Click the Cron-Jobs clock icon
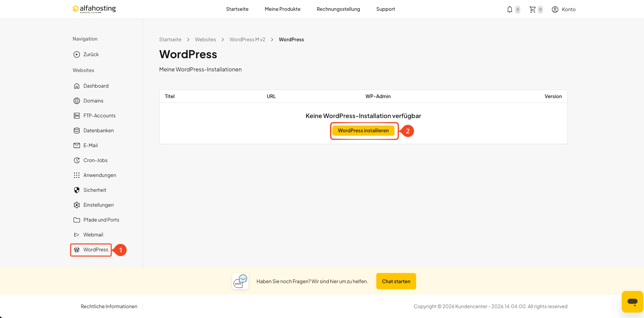The height and width of the screenshot is (318, 644). [77, 160]
